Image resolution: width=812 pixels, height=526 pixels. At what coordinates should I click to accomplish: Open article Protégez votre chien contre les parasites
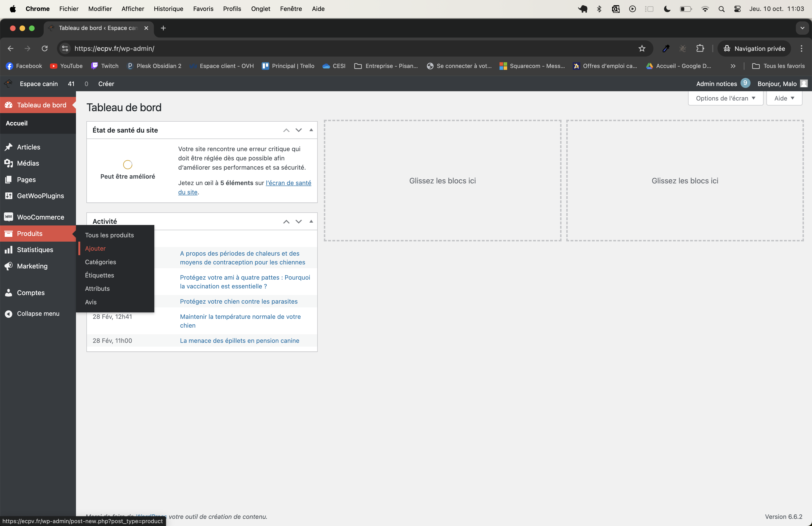(238, 301)
